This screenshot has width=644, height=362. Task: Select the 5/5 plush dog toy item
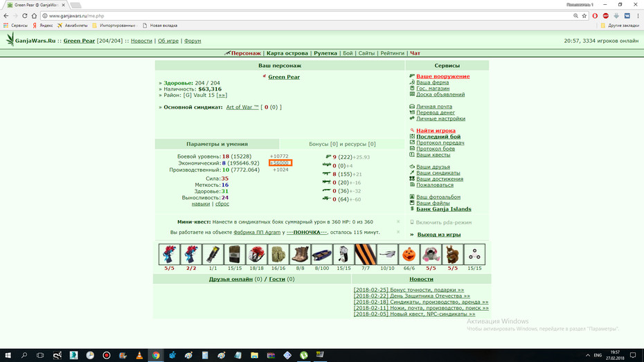tap(431, 254)
